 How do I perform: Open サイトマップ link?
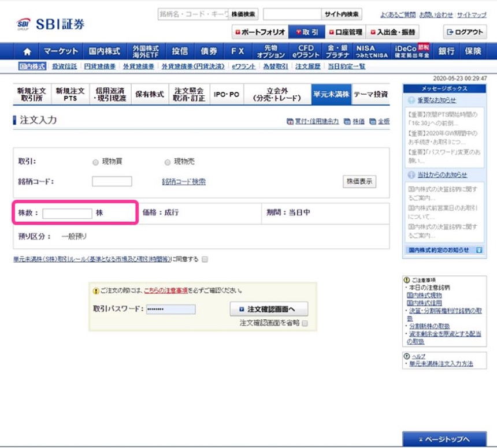pyautogui.click(x=472, y=14)
